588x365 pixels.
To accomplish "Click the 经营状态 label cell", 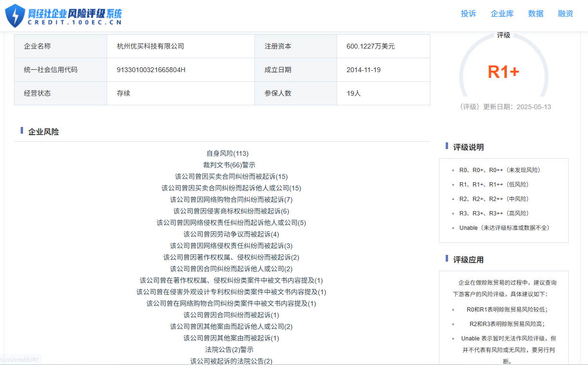I will coord(61,93).
